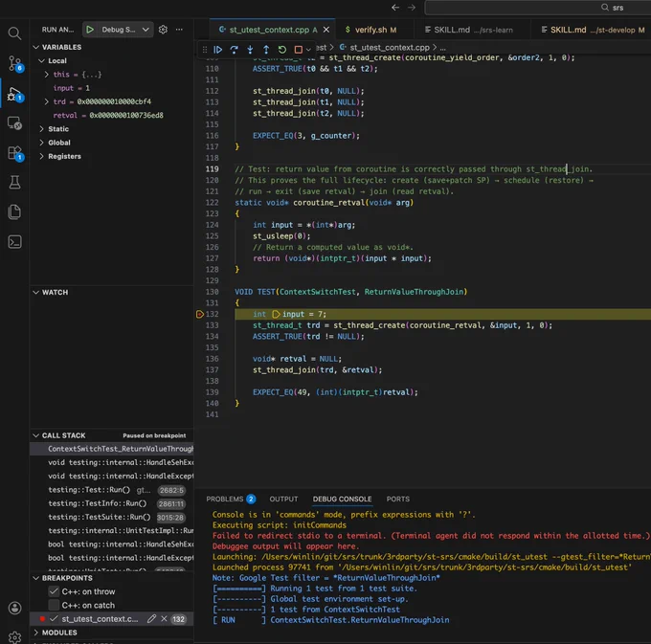Open Testing beaker icon
The width and height of the screenshot is (651, 644).
coord(14,182)
